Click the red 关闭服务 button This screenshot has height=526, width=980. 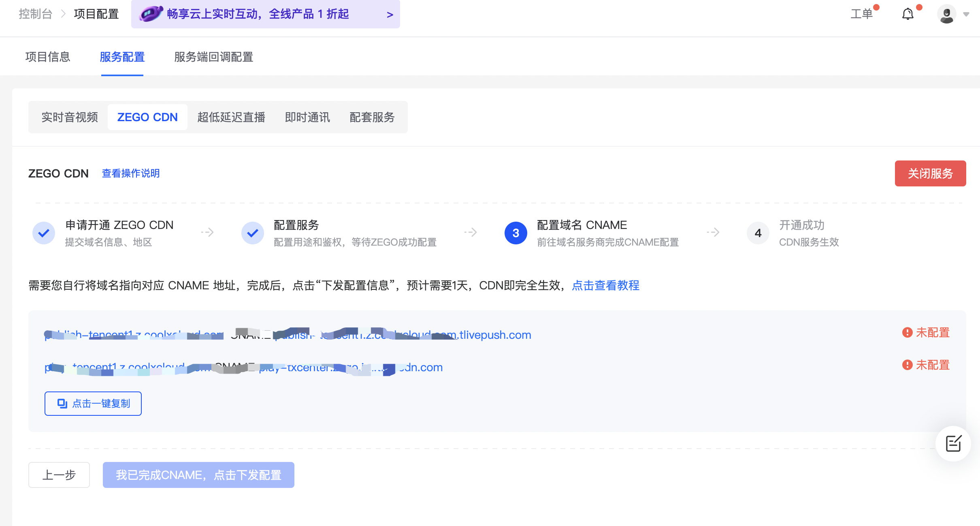930,173
